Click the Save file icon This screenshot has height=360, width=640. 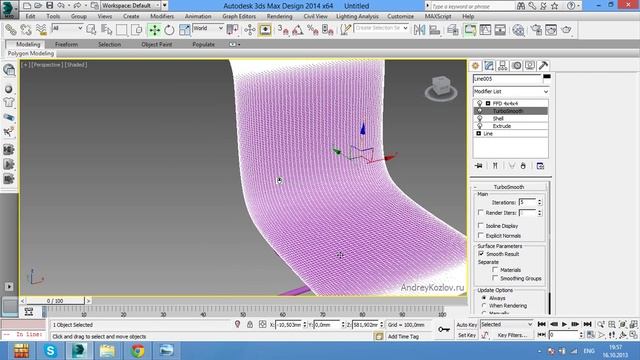point(49,5)
